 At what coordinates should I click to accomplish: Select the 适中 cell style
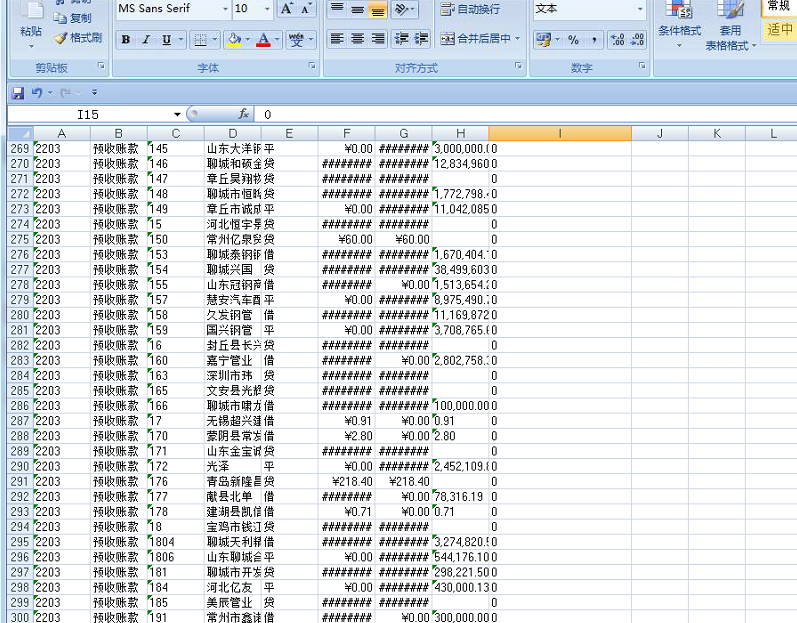[x=780, y=29]
